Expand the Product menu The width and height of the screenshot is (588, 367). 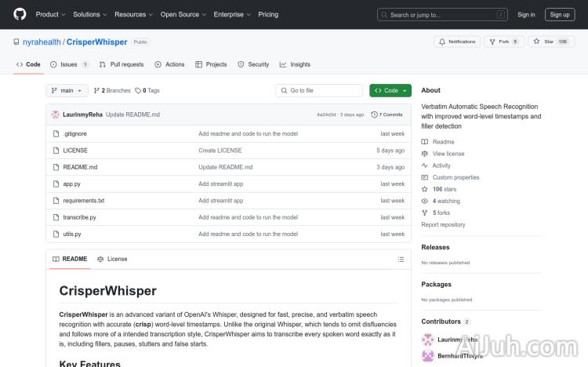[50, 14]
